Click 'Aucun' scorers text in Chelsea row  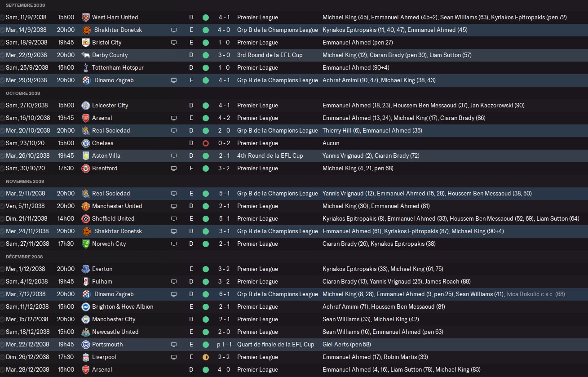pyautogui.click(x=331, y=143)
